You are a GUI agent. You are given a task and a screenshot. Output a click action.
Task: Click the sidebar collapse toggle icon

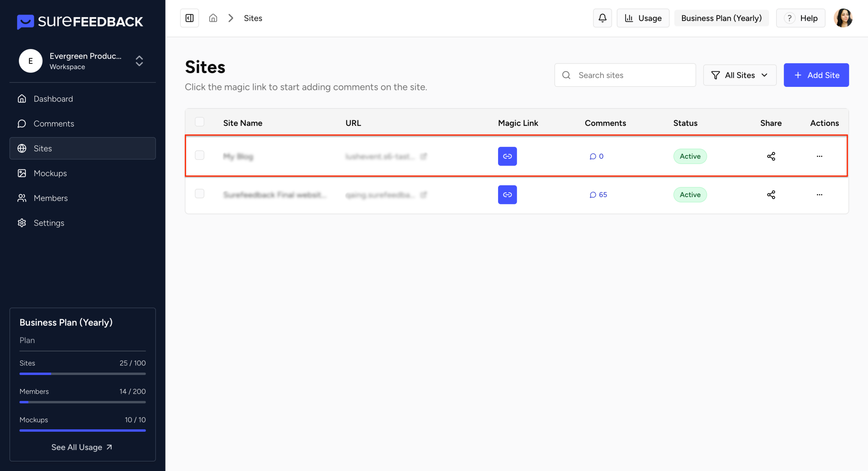pos(189,18)
